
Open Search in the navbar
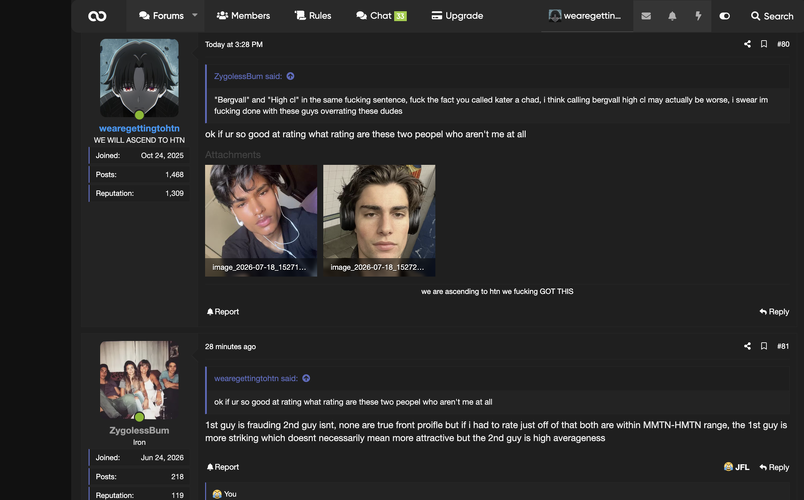(x=772, y=16)
